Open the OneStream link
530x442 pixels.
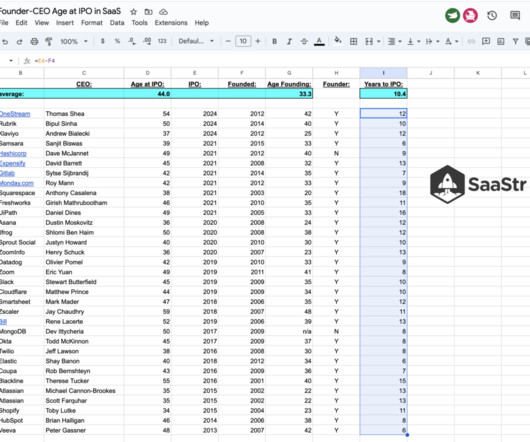[x=15, y=114]
